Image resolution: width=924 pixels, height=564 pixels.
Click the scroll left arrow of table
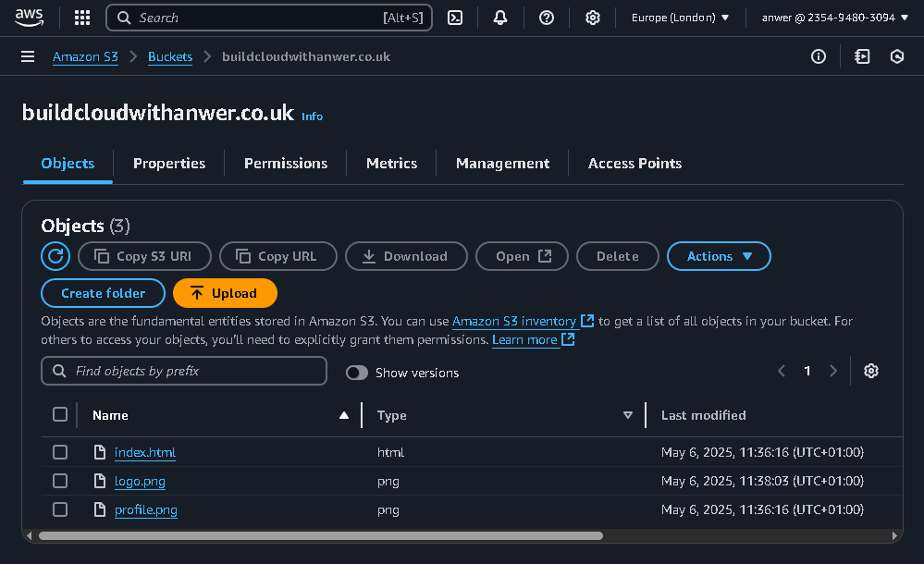pos(29,535)
